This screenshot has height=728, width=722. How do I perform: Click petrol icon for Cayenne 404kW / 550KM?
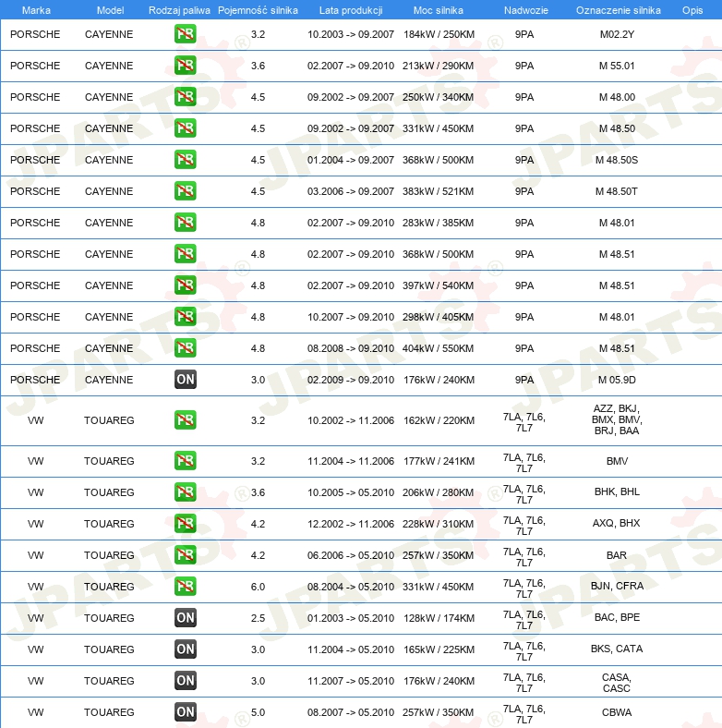pos(186,348)
